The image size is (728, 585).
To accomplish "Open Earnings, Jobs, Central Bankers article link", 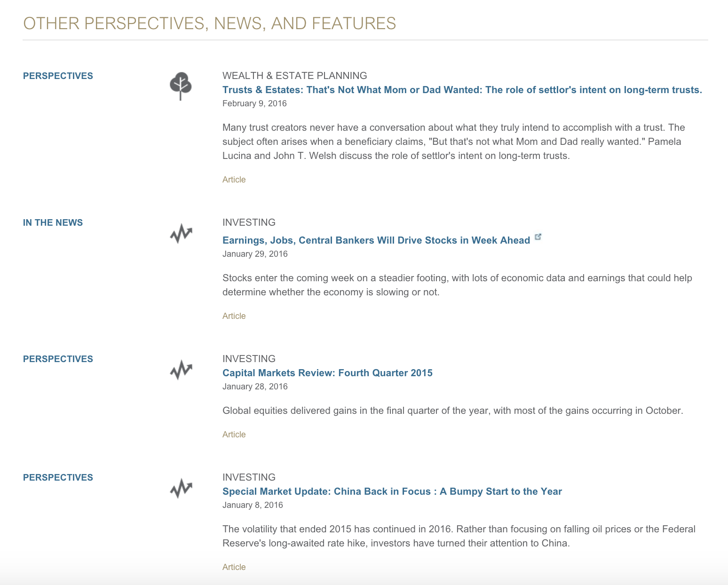I will 376,240.
